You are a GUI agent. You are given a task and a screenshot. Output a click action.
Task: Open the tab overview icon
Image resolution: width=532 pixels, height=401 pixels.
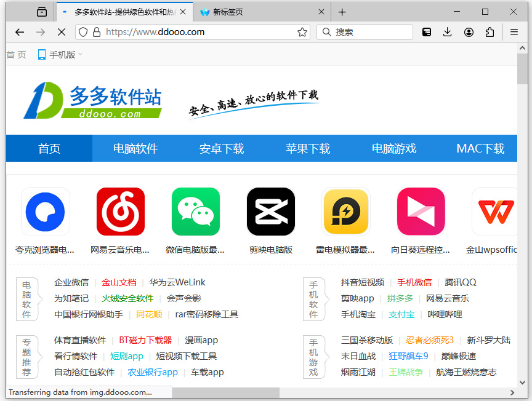[x=42, y=12]
